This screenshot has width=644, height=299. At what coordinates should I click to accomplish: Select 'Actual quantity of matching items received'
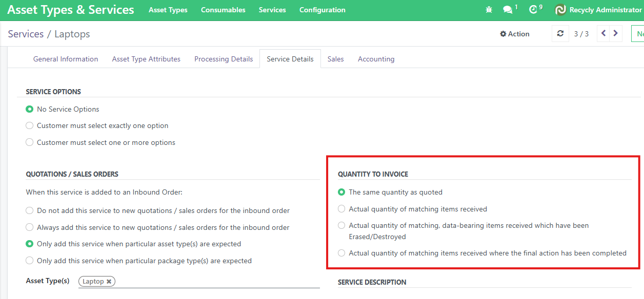click(341, 209)
